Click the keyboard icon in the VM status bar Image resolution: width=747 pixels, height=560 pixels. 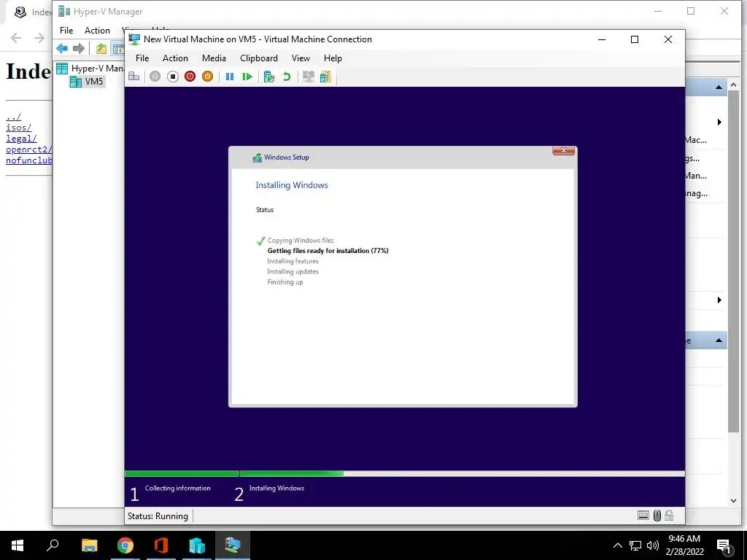pyautogui.click(x=643, y=516)
